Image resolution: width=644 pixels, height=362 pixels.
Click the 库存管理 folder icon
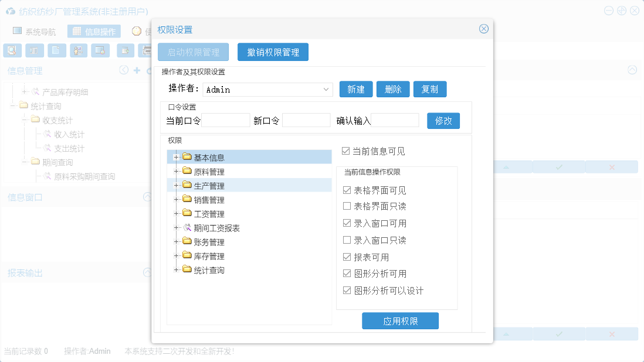[187, 256]
